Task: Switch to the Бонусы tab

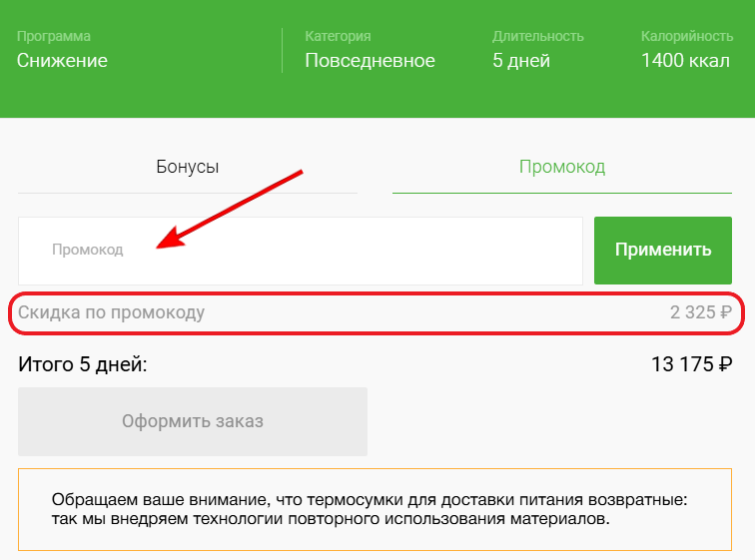Action: (x=187, y=167)
